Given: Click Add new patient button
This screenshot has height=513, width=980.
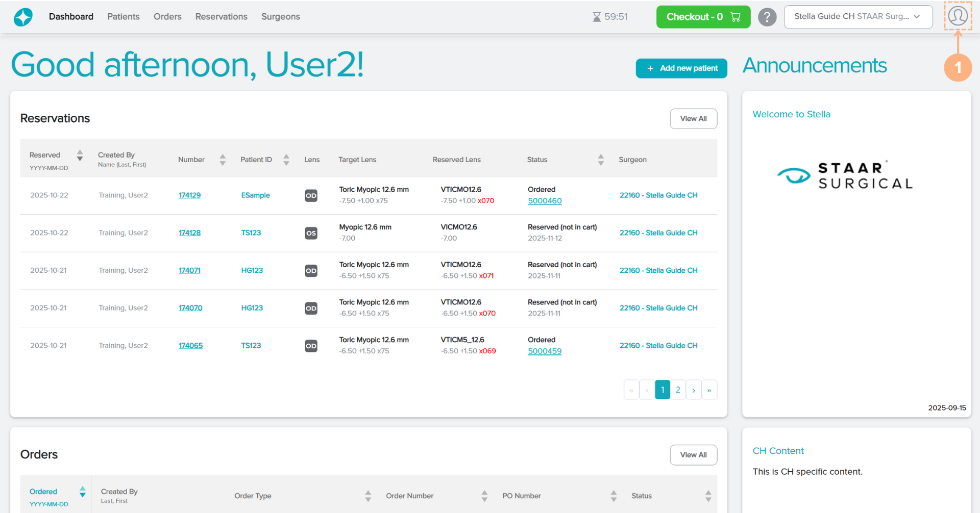Looking at the screenshot, I should point(681,68).
